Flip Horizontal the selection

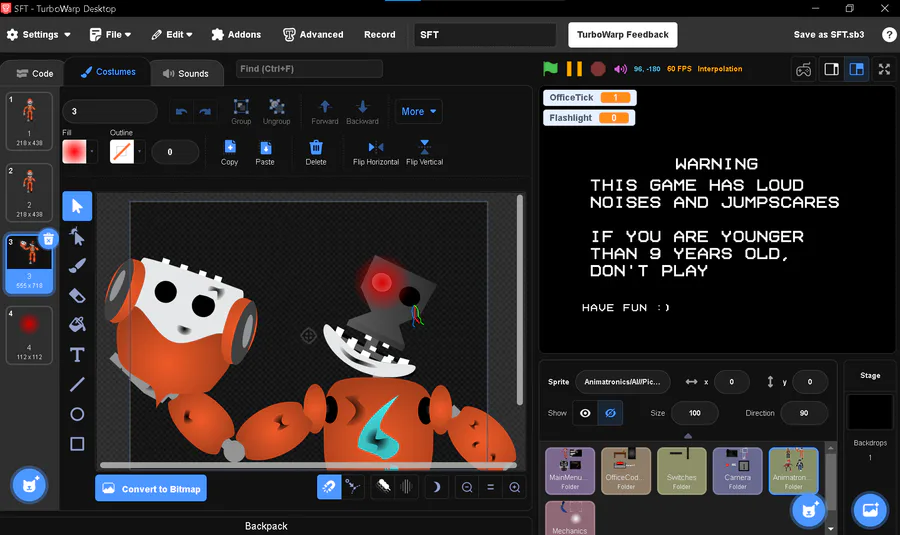pos(376,152)
